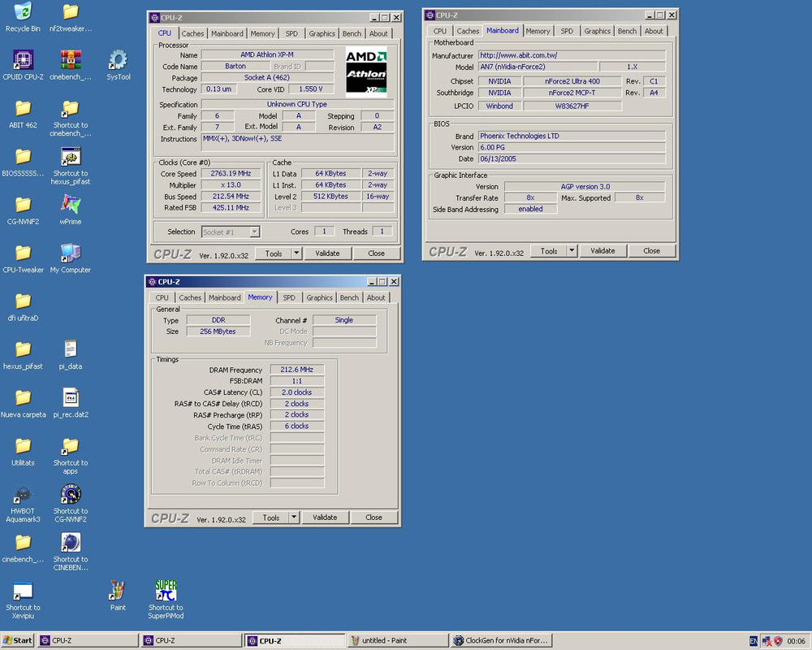Open Mainboard tab in the CPU window

227,33
